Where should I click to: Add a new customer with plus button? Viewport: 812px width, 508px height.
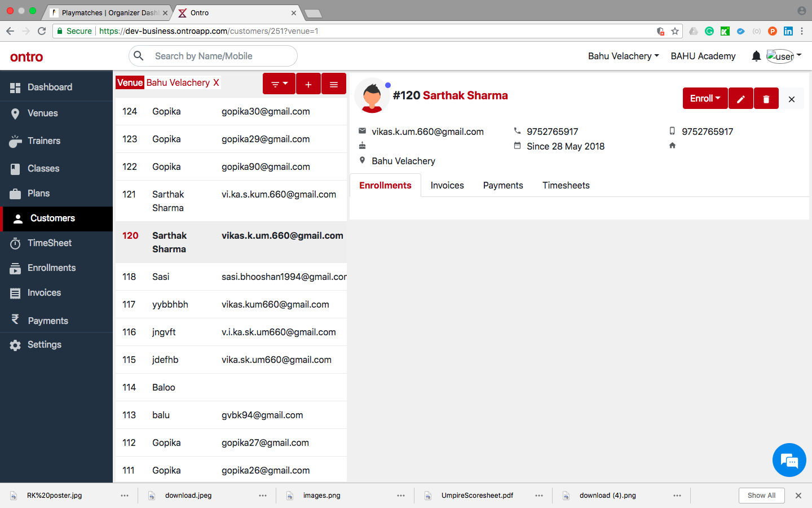[x=308, y=84]
